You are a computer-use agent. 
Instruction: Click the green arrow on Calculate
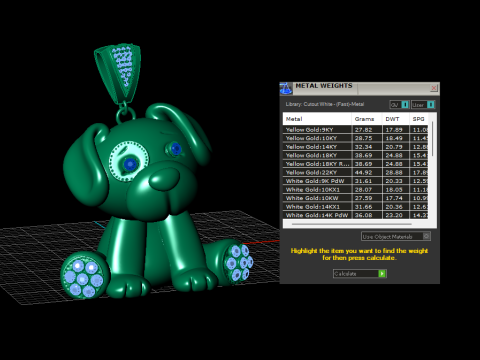[x=382, y=274]
